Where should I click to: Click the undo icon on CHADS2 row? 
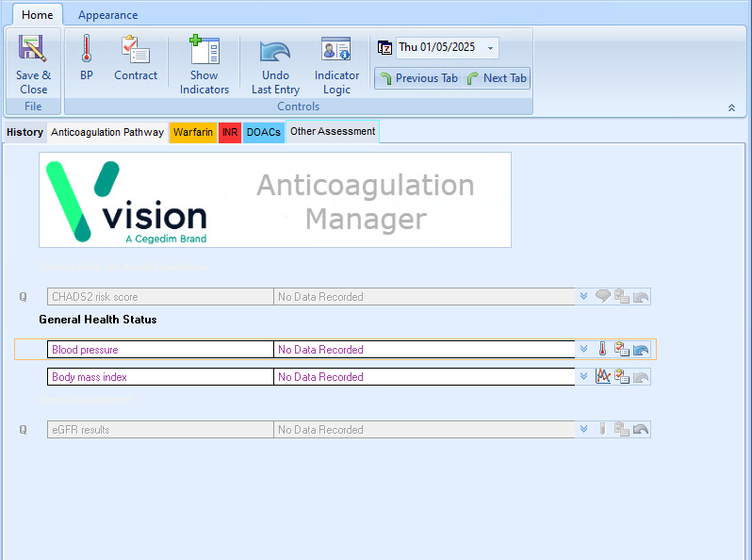tap(641, 297)
